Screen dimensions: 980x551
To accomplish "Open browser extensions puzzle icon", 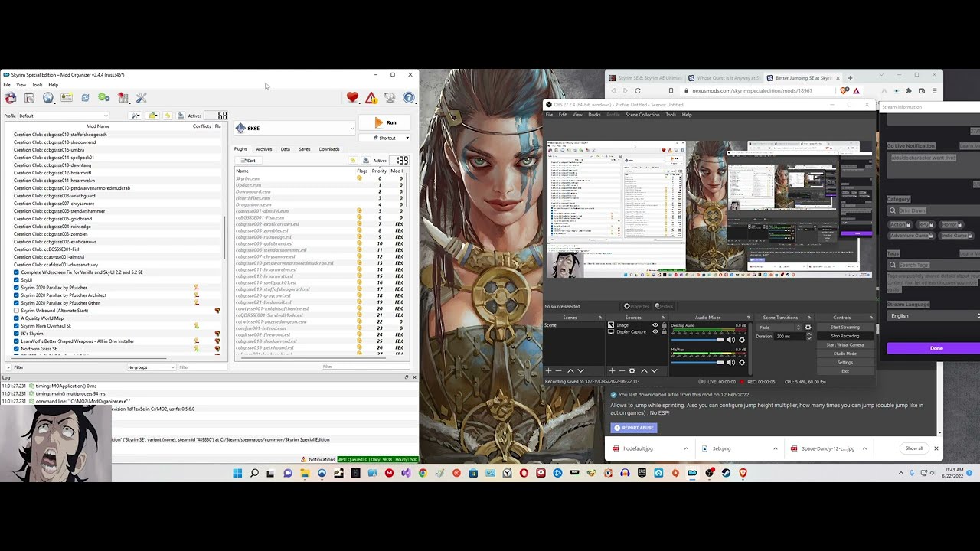I will tap(909, 90).
